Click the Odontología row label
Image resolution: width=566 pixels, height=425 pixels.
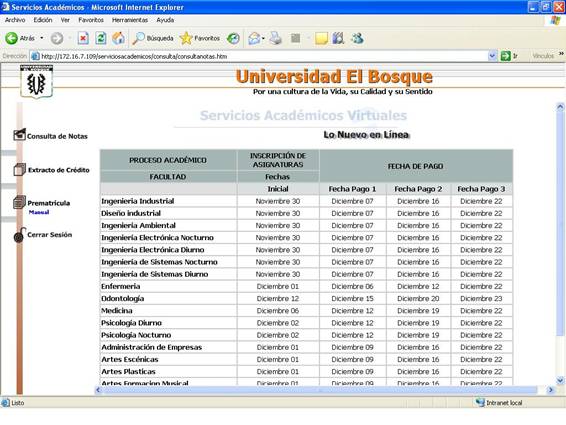[123, 299]
